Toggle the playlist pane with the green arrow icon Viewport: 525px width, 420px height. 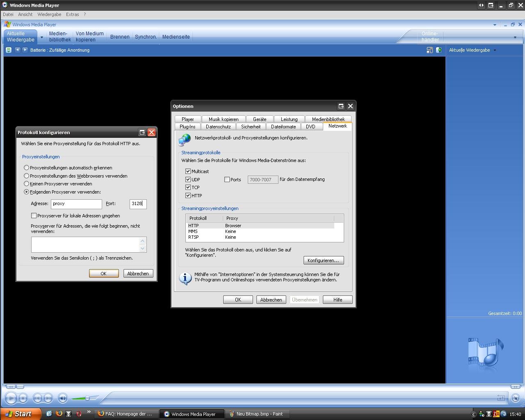(x=439, y=50)
